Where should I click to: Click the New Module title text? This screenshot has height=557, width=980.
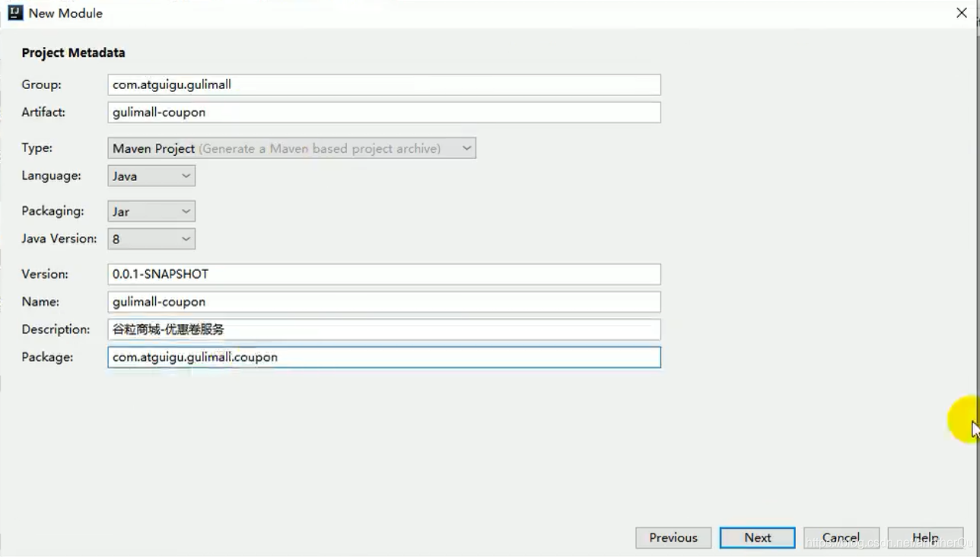(x=65, y=13)
